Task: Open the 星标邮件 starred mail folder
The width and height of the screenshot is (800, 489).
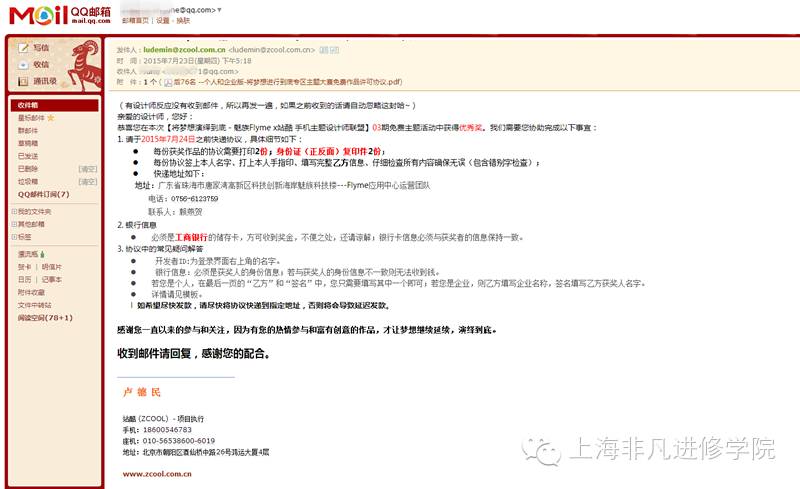Action: (x=32, y=118)
